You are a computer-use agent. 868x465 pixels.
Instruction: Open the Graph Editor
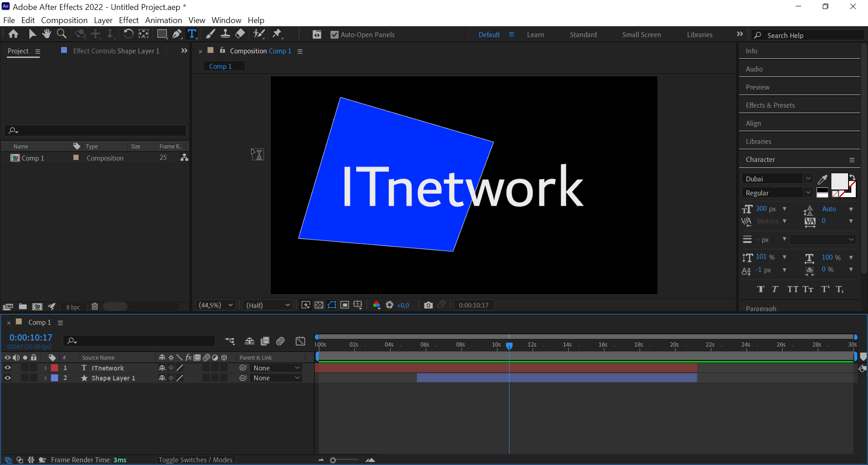click(300, 341)
